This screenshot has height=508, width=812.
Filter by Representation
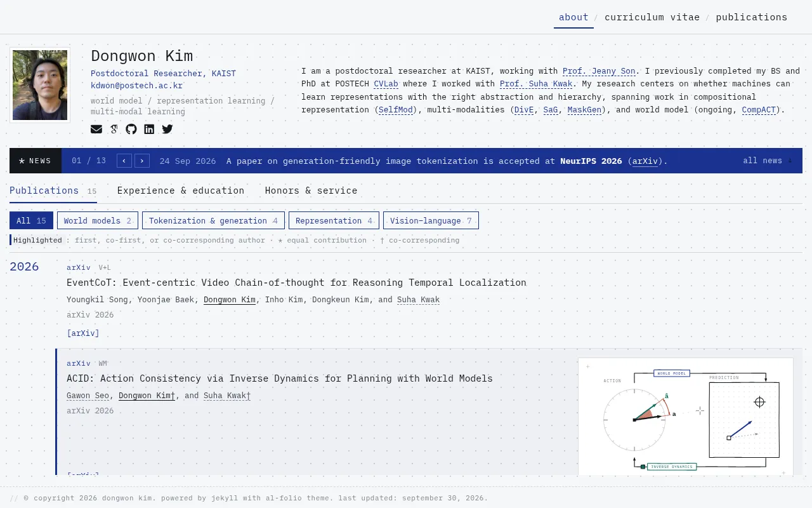click(x=334, y=220)
